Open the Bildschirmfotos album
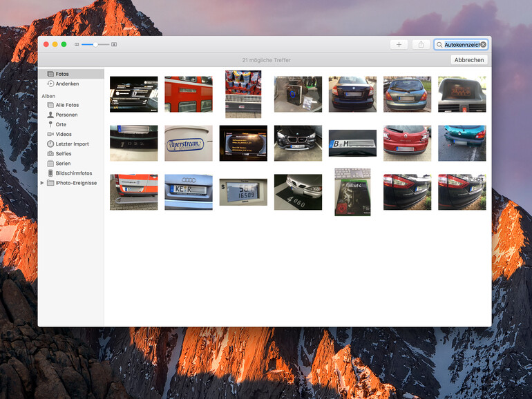This screenshot has width=532, height=399. pos(73,173)
